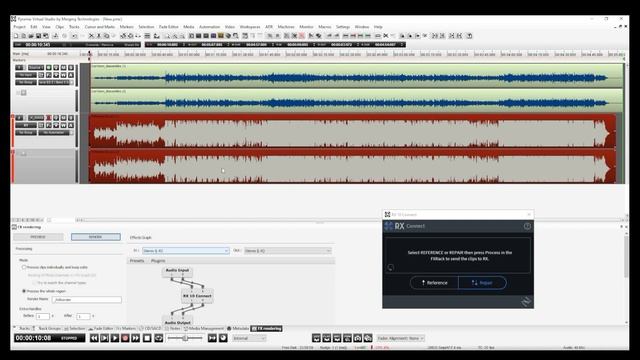Mute the second red track

(x=63, y=118)
